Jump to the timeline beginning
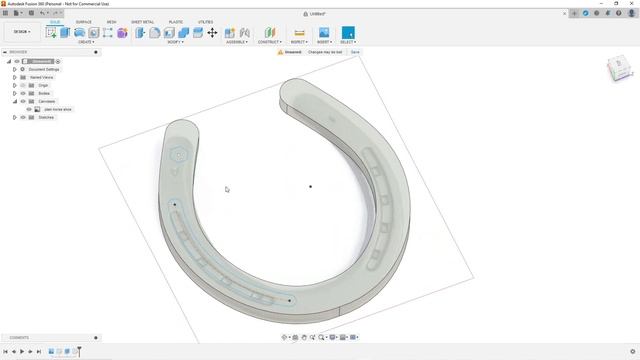The image size is (640, 360). tap(5, 351)
